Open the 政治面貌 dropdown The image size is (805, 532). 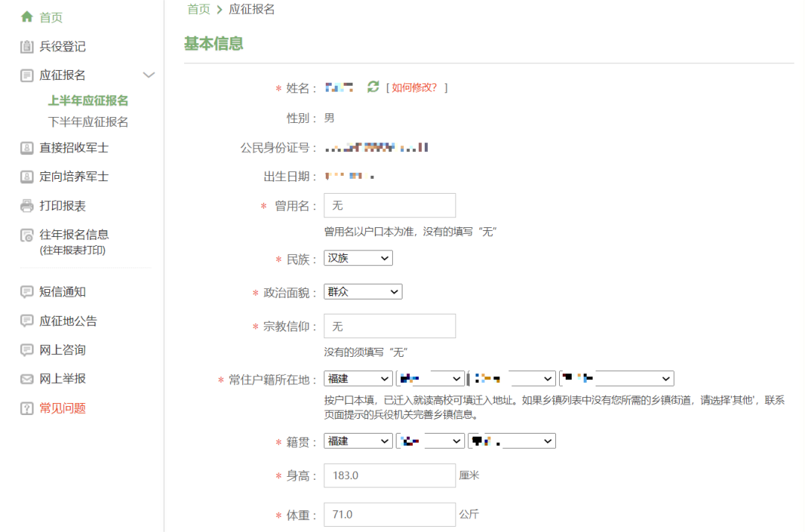point(363,291)
